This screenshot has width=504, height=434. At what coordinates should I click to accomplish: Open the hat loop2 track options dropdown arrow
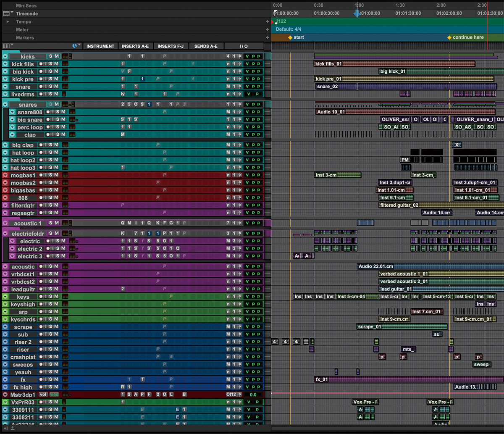click(x=5, y=160)
